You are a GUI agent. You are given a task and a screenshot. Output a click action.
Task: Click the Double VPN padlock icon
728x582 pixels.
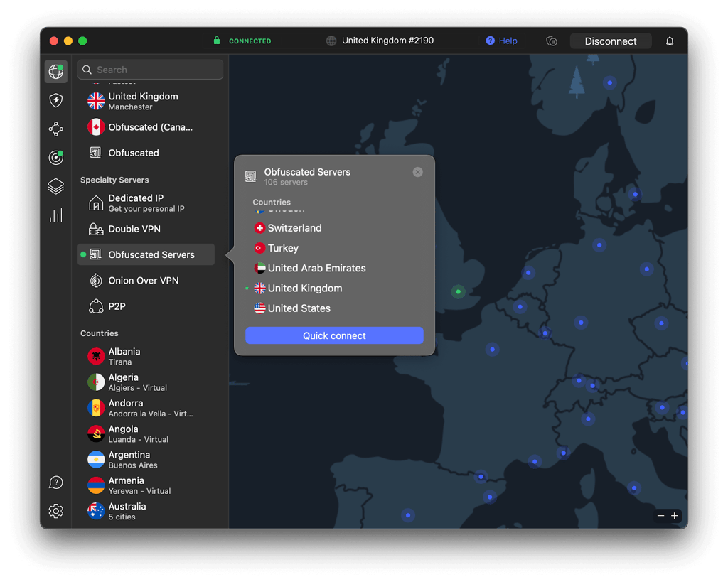pos(96,229)
